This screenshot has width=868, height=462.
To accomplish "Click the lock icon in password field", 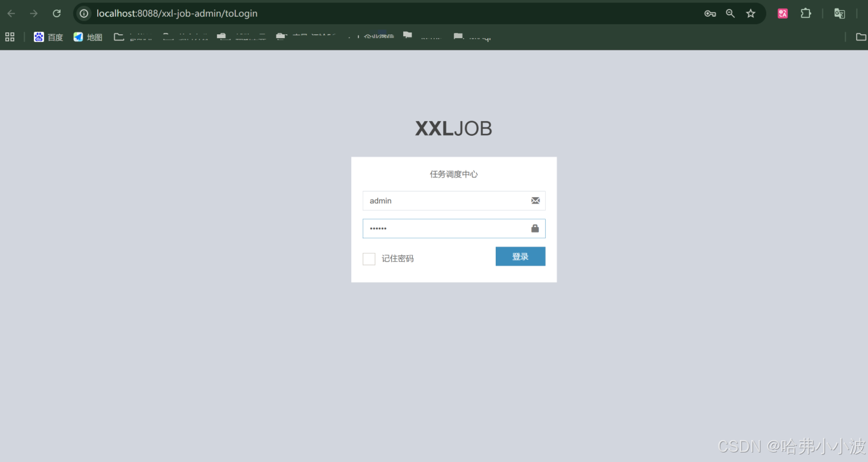I will tap(535, 229).
